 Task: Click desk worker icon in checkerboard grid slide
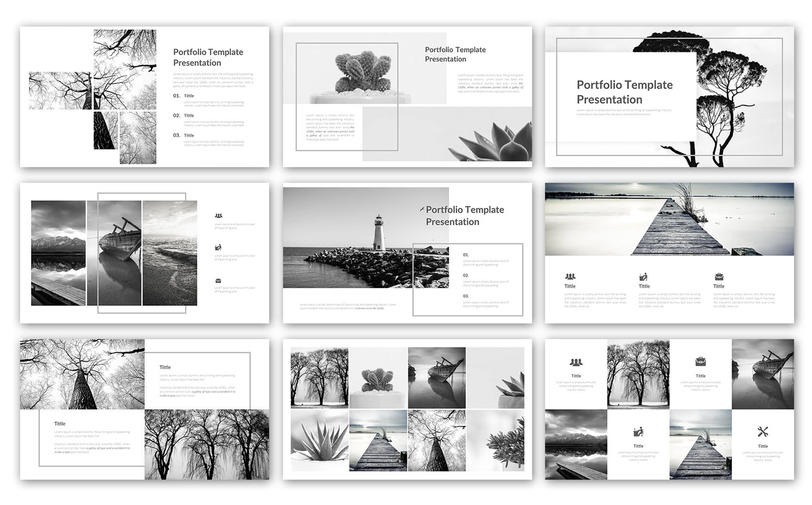pos(638,432)
